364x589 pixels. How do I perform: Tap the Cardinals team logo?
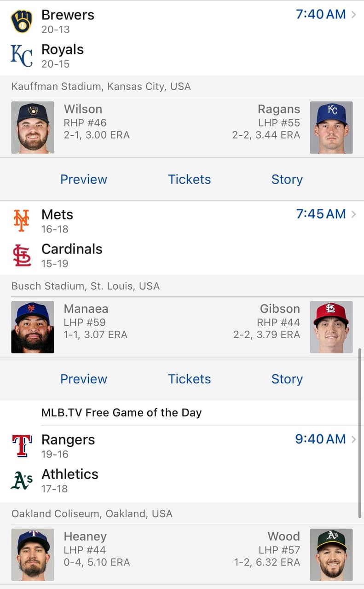click(x=22, y=255)
